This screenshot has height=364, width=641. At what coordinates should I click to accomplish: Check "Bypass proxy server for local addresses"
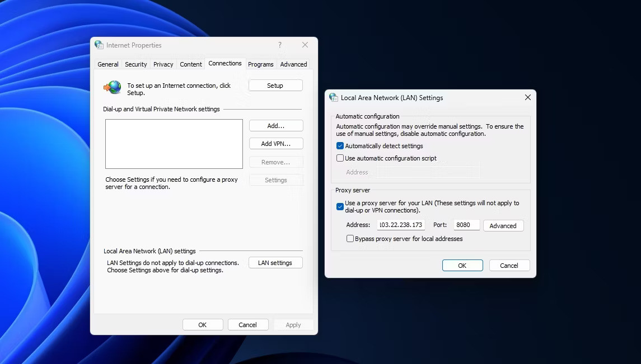click(x=350, y=238)
